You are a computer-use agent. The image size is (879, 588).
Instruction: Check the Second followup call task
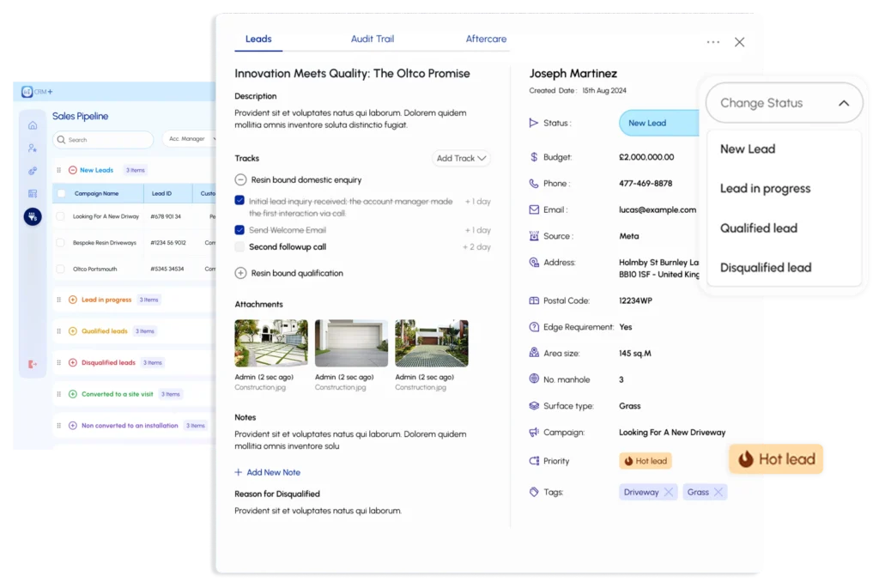point(239,246)
